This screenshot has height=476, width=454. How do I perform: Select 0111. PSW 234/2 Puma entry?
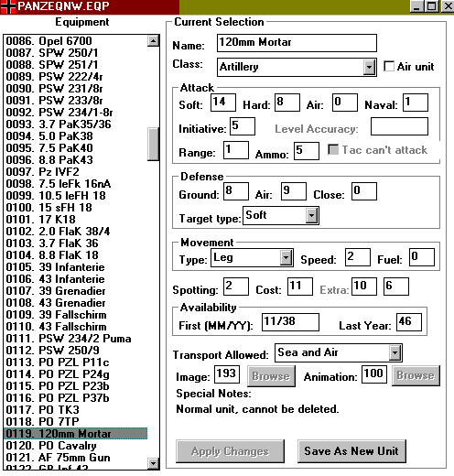pos(76,339)
